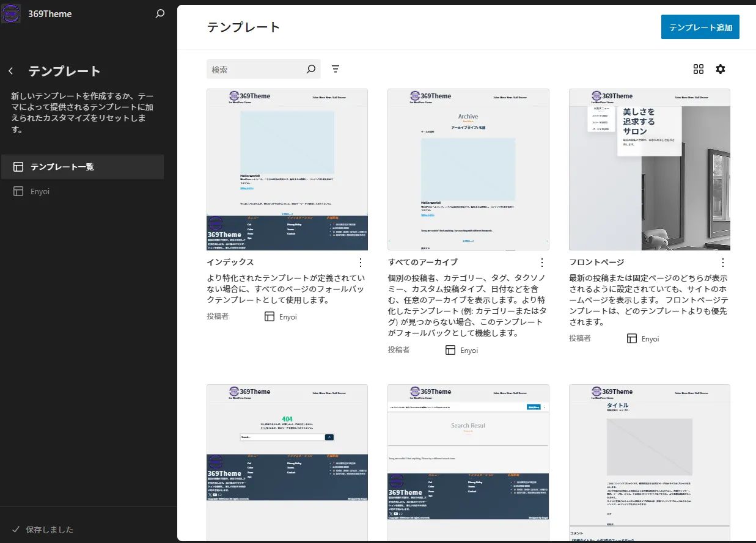Open view options gear icon
This screenshot has width=756, height=543.
point(721,69)
